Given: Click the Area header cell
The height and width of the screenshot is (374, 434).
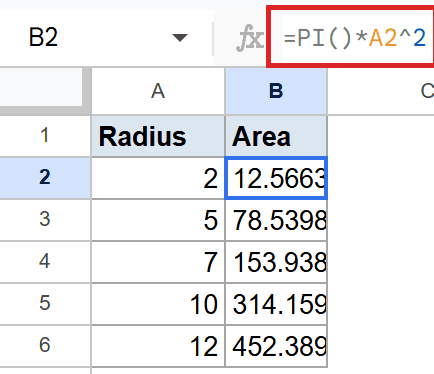Looking at the screenshot, I should 276,136.
